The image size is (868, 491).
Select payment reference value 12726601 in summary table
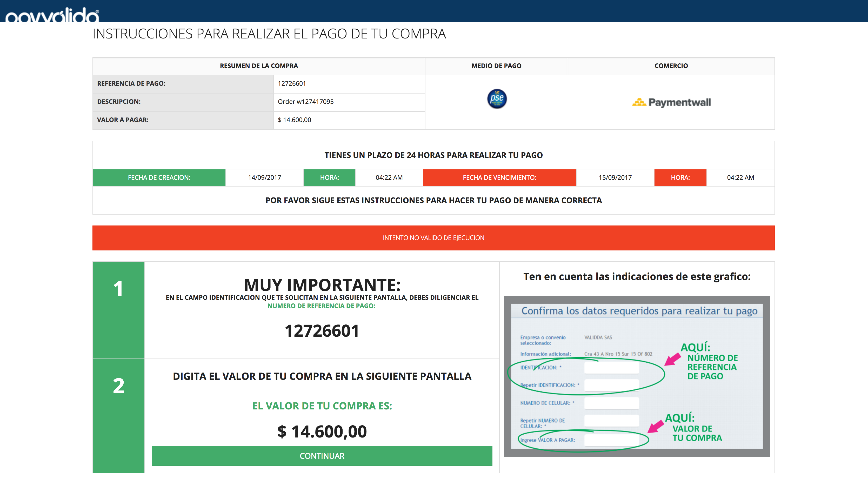click(x=292, y=84)
